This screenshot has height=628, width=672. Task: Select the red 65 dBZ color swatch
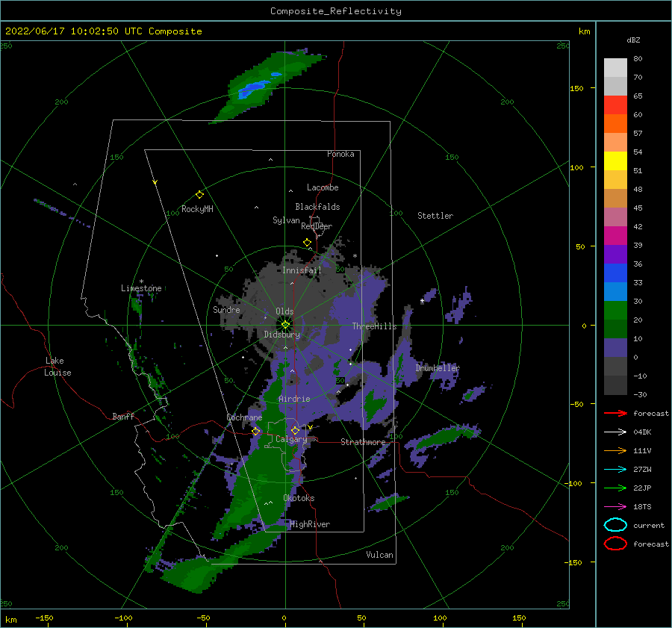(615, 105)
